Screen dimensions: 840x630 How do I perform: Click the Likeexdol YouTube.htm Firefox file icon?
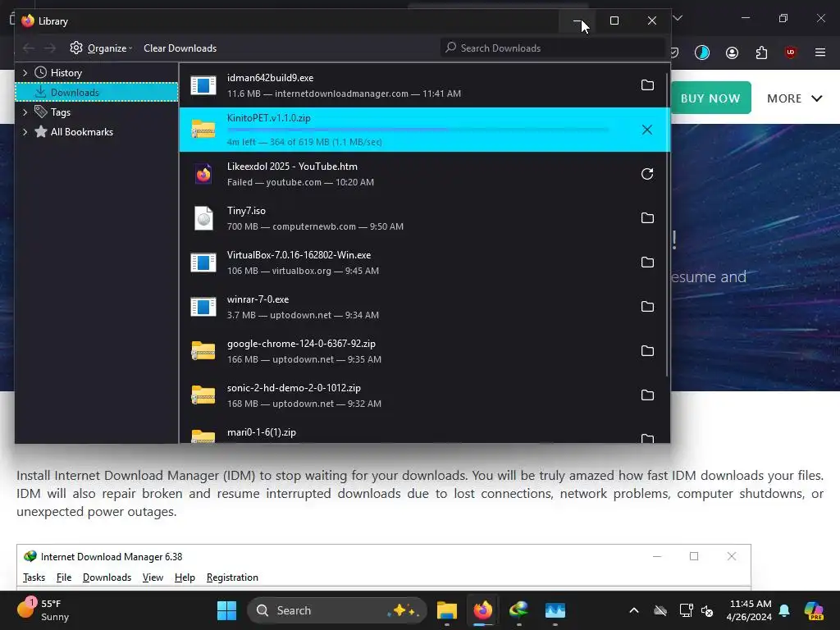pyautogui.click(x=203, y=174)
